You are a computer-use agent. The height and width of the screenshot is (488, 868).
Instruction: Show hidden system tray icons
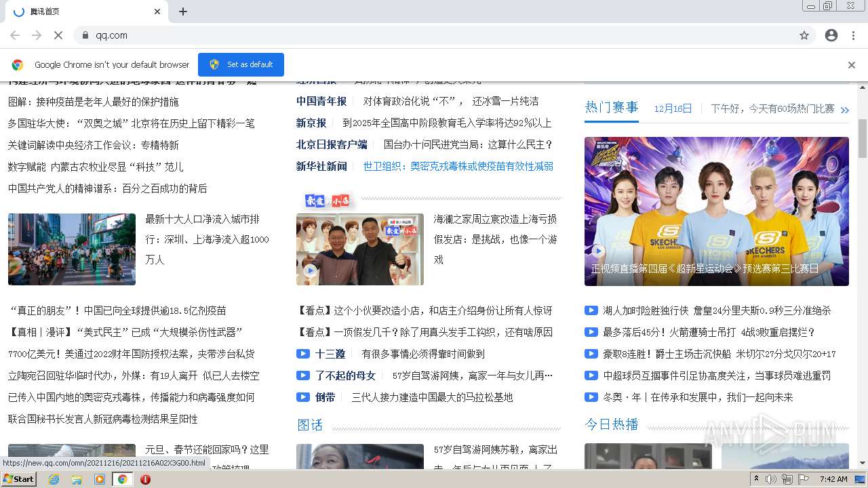[756, 479]
